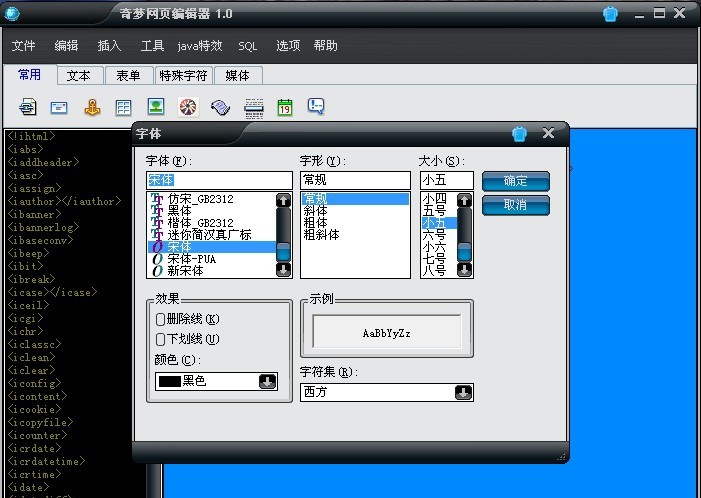Confirm with the 确定 button
This screenshot has height=498, width=701.
coord(516,181)
